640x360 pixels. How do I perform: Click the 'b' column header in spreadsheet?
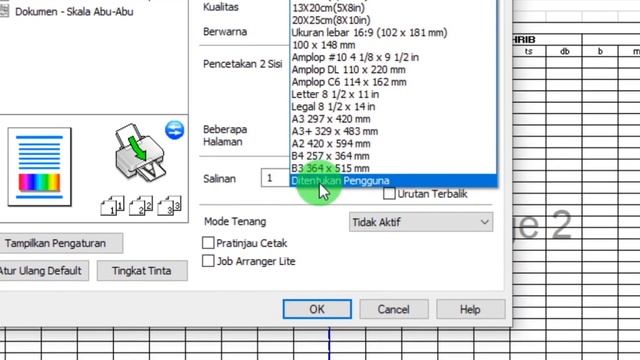coord(600,51)
